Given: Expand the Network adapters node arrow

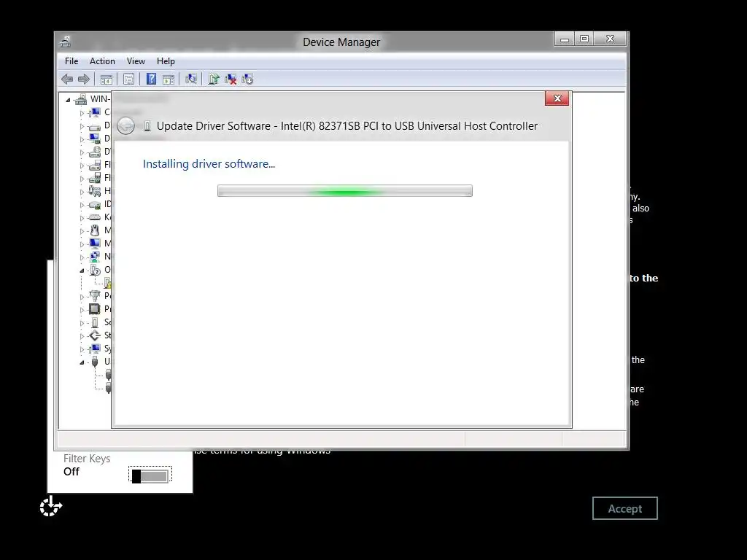Looking at the screenshot, I should [82, 257].
